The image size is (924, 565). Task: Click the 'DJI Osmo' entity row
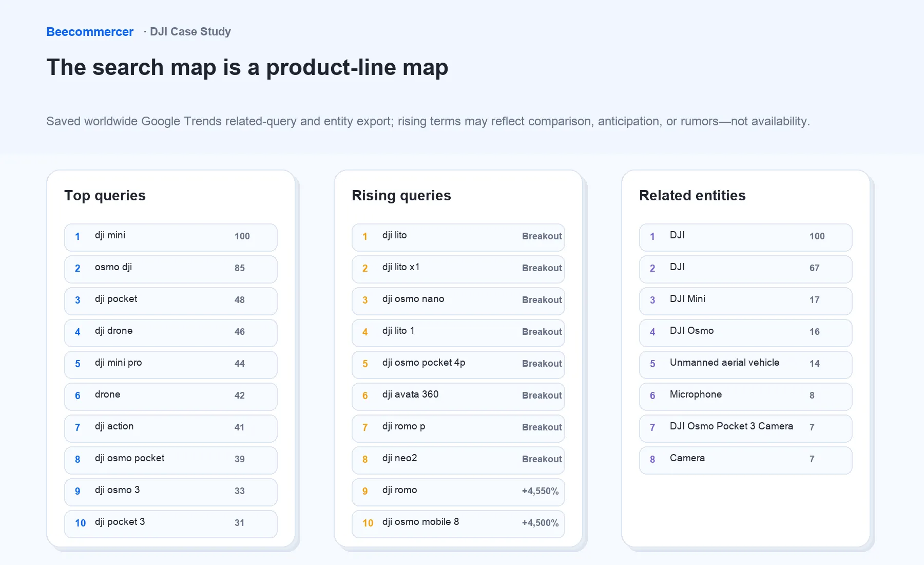(x=746, y=333)
